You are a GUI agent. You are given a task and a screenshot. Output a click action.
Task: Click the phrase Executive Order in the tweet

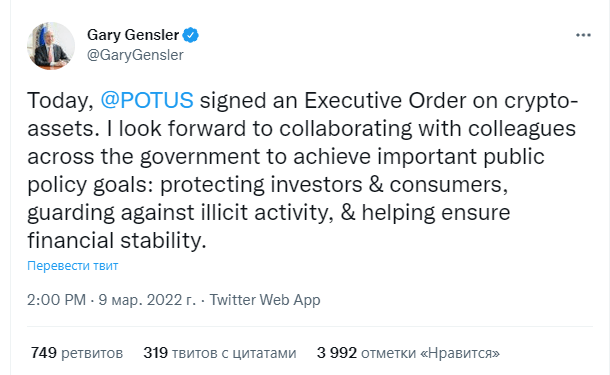385,100
